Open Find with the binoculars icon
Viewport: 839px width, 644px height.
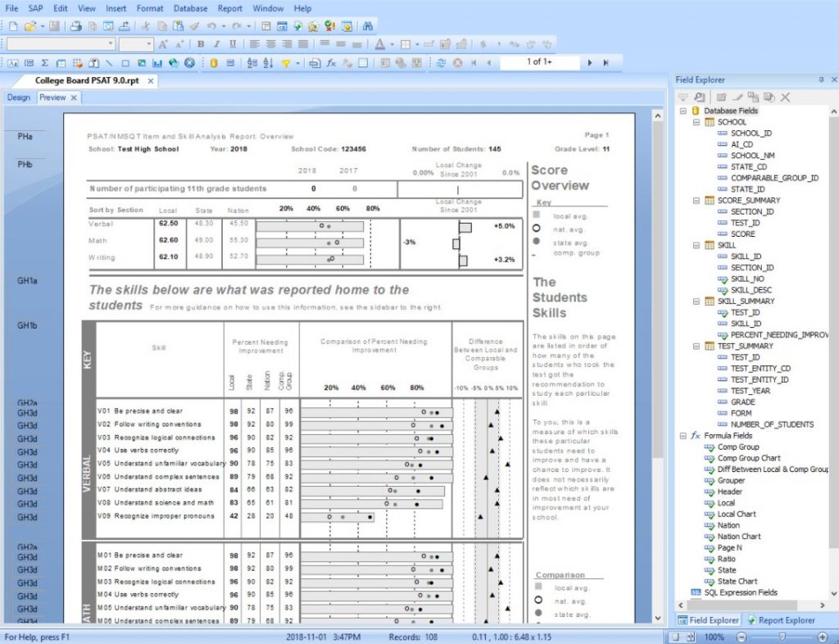(x=368, y=26)
